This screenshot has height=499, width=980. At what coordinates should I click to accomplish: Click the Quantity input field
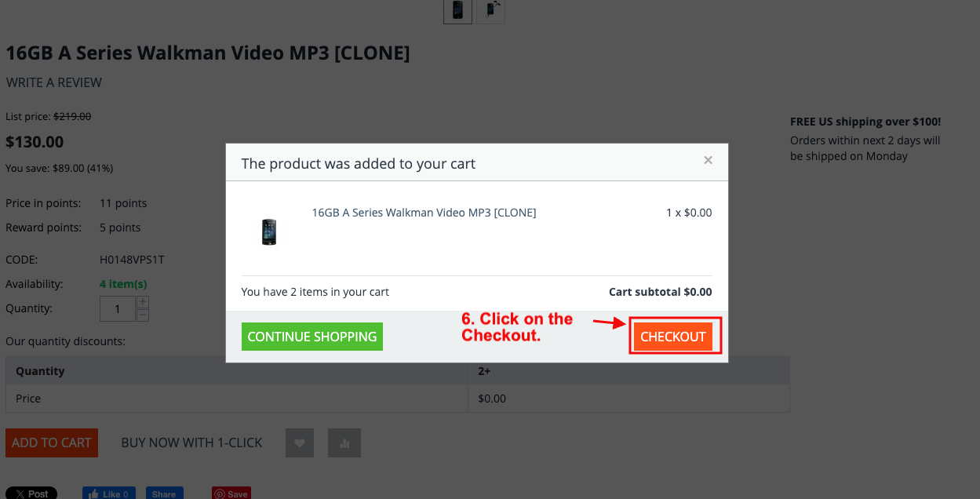118,309
